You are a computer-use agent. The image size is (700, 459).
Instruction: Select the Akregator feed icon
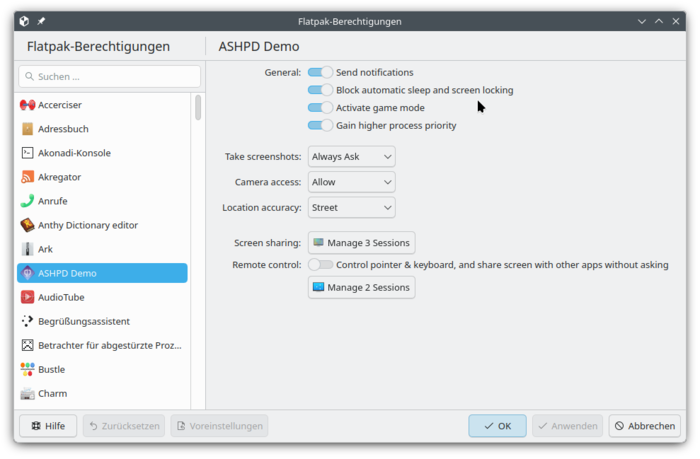point(28,177)
